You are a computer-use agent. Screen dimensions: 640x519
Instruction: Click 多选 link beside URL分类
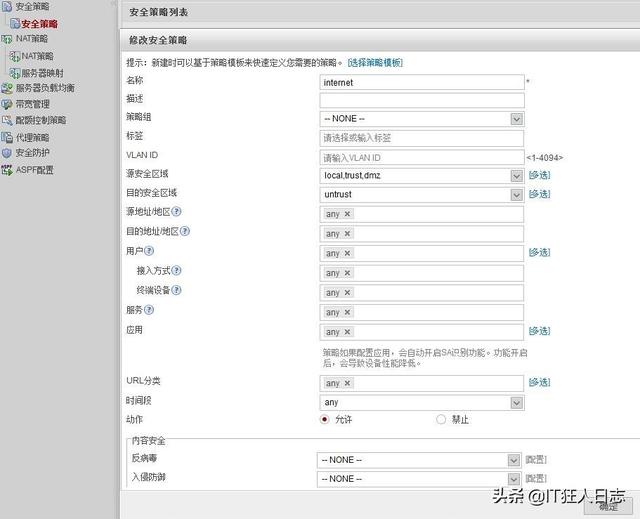click(540, 382)
